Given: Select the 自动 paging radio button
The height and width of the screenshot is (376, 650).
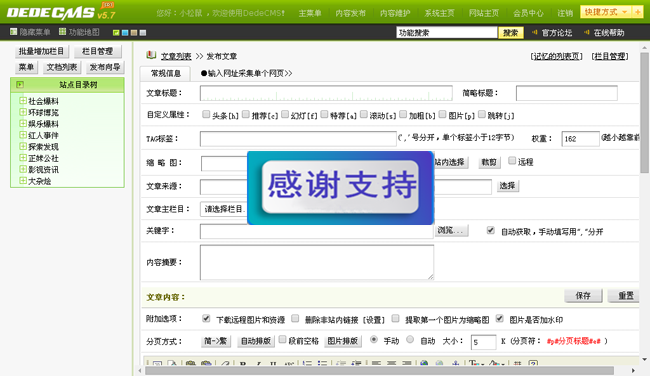Looking at the screenshot, I should pos(410,340).
